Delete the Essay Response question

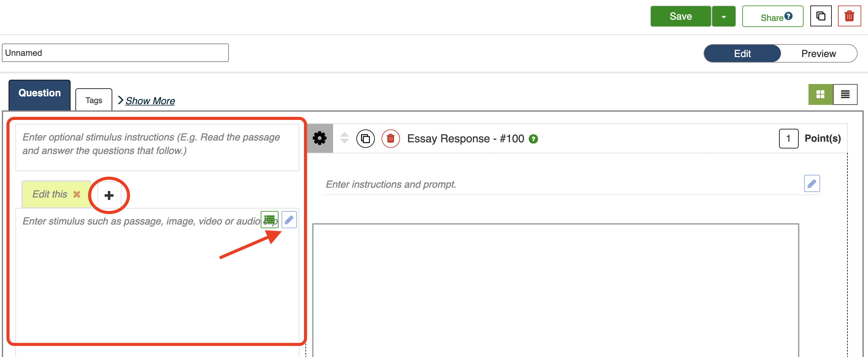tap(390, 138)
